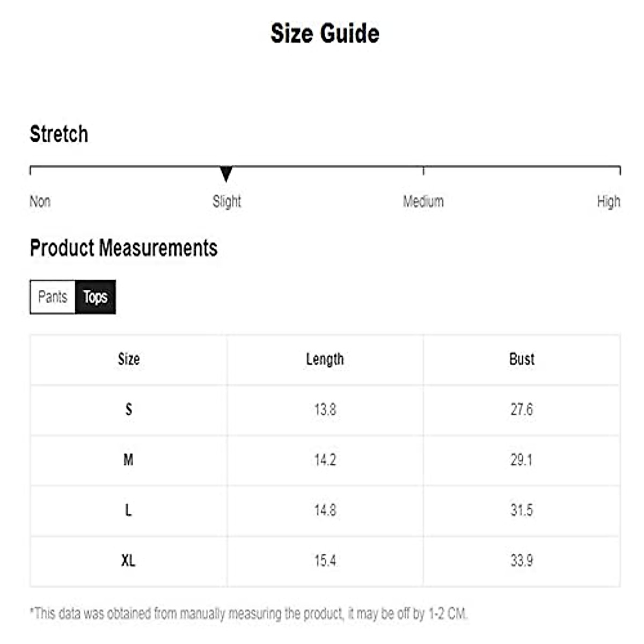The height and width of the screenshot is (644, 644).
Task: Click the Bust column header
Action: pyautogui.click(x=522, y=359)
